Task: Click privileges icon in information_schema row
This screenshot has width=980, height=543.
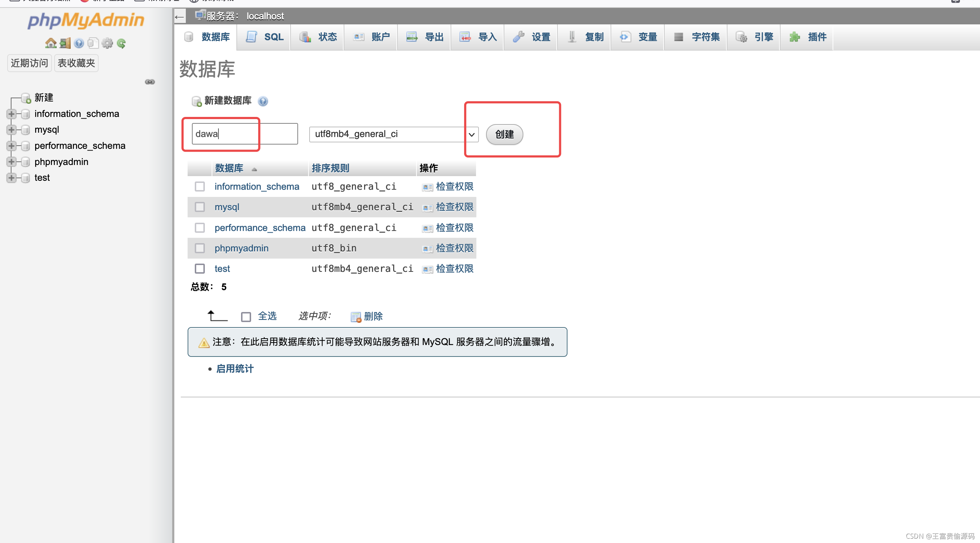Action: [x=427, y=187]
